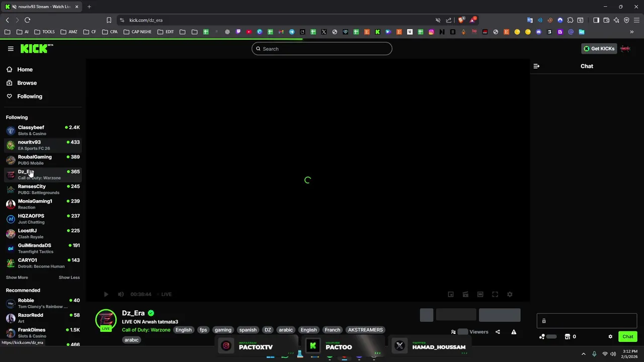The image size is (644, 362).
Task: Select the nouritv93 Stream browser tab
Action: [42, 7]
